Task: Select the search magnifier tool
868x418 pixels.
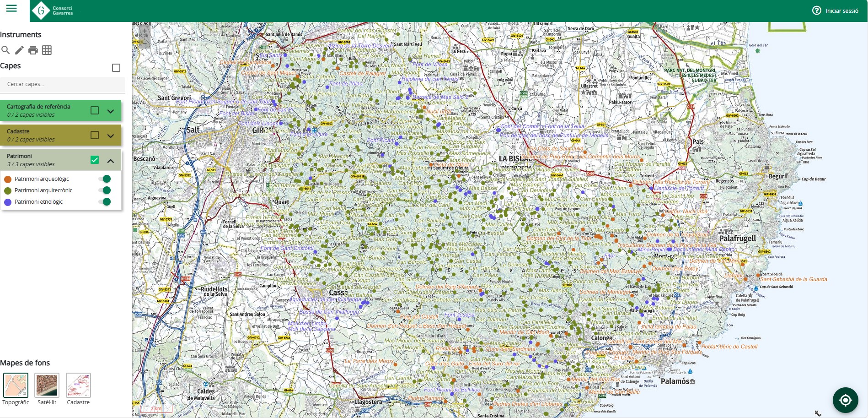Action: 5,50
